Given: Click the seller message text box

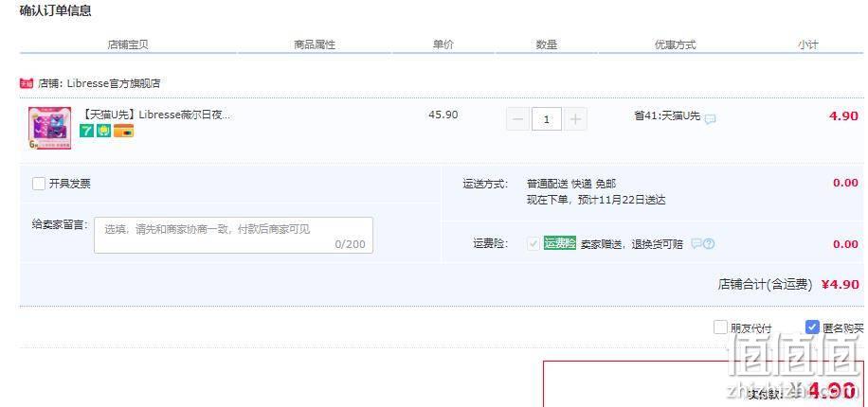Looking at the screenshot, I should 234,235.
